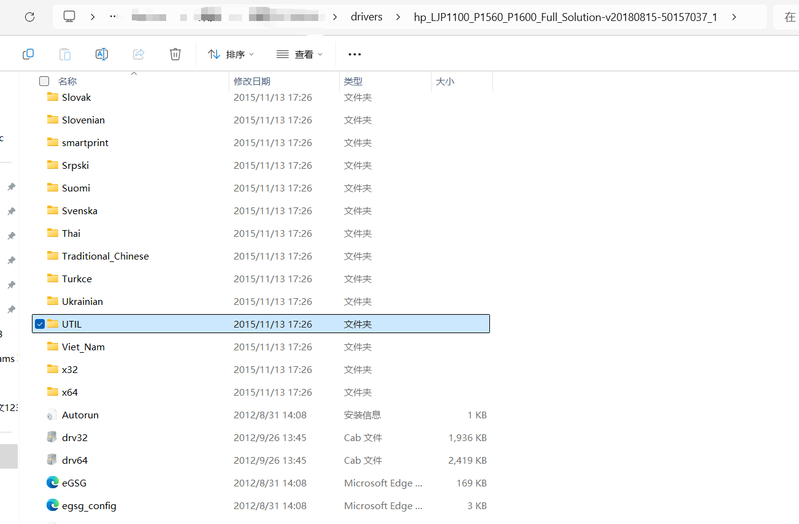Expand chevron after hp_LJP1100 folder breadcrumb
Screen dimensions: 799x524
pos(734,17)
